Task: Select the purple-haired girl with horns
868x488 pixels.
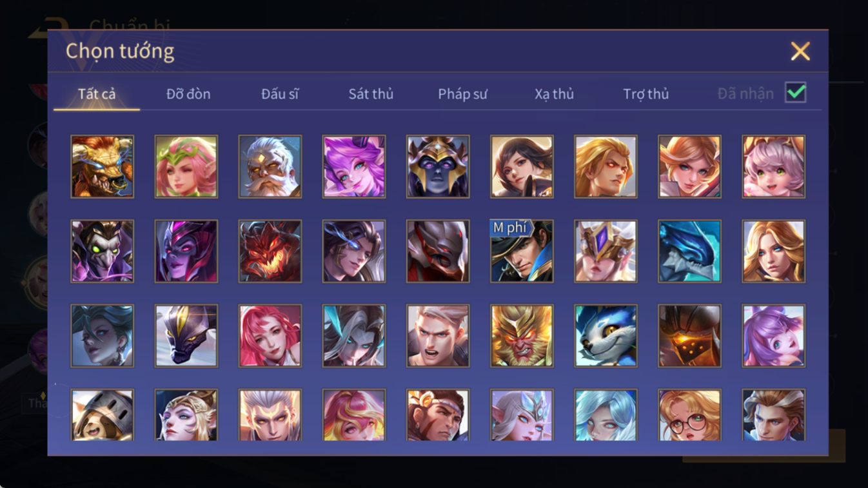Action: [354, 166]
